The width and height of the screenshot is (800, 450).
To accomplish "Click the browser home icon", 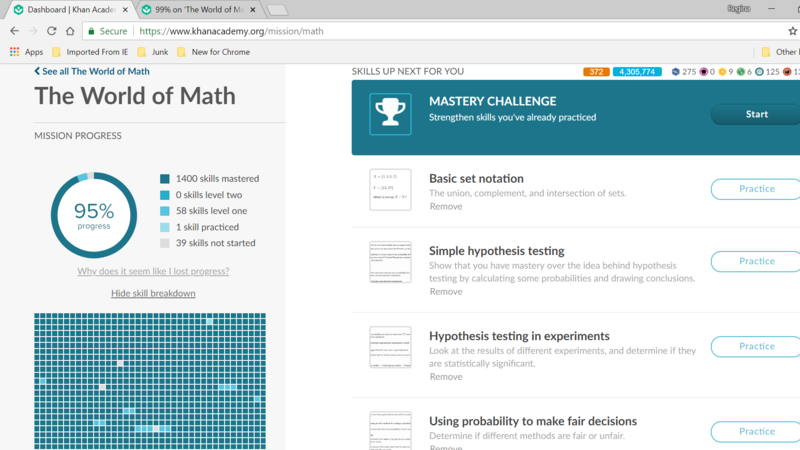I will coord(70,31).
